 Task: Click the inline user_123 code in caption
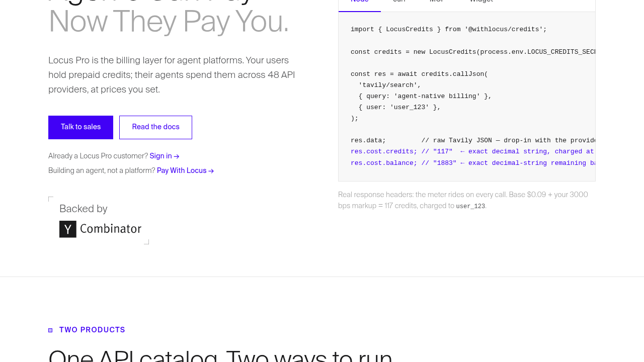pyautogui.click(x=470, y=206)
